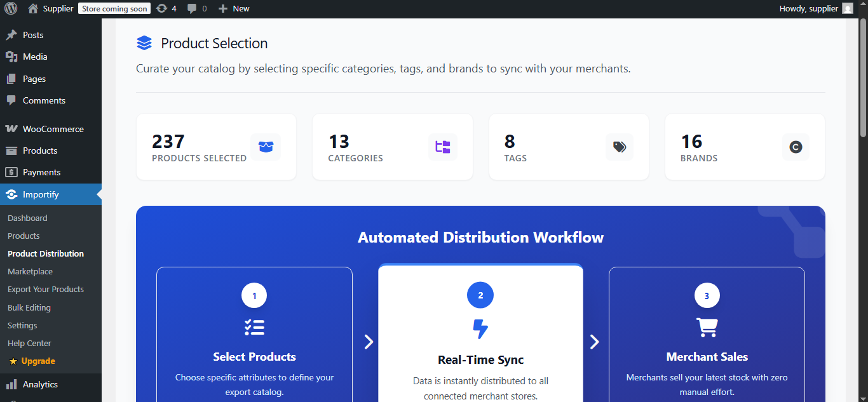Click the '16' brands count

(691, 141)
